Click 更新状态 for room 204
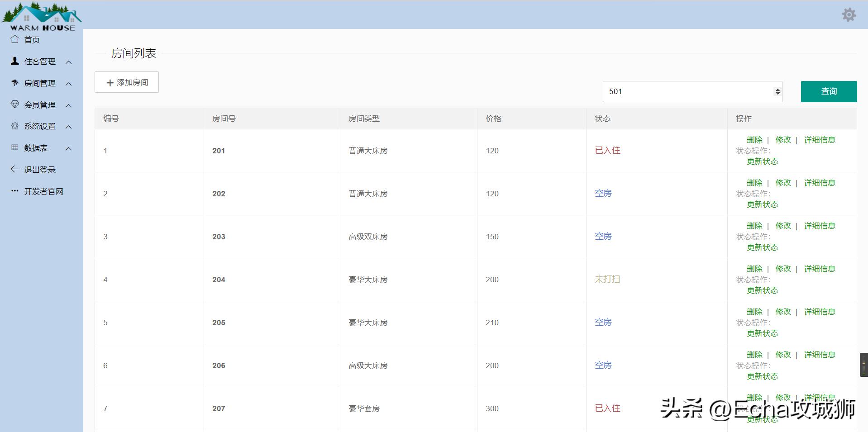The height and width of the screenshot is (432, 868). (x=762, y=290)
